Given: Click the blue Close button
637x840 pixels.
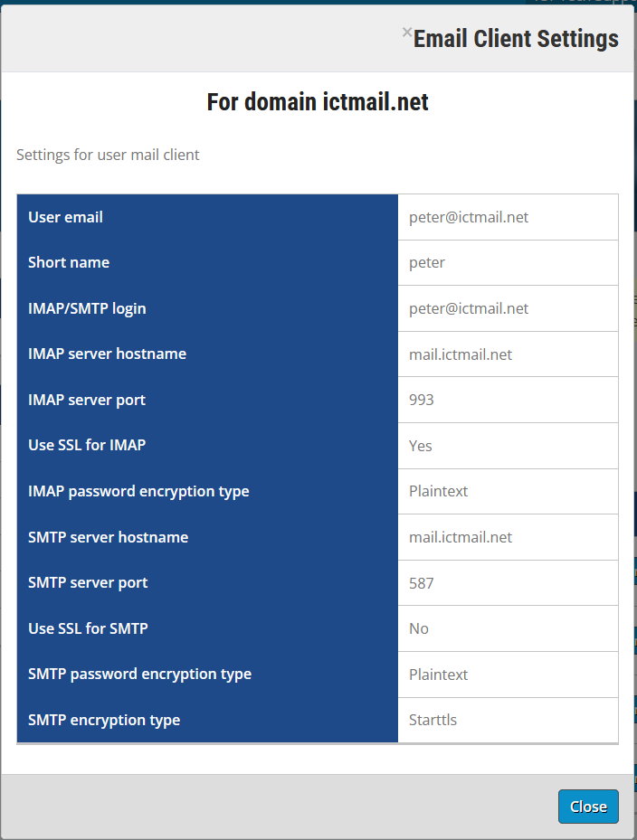Looking at the screenshot, I should (x=588, y=807).
